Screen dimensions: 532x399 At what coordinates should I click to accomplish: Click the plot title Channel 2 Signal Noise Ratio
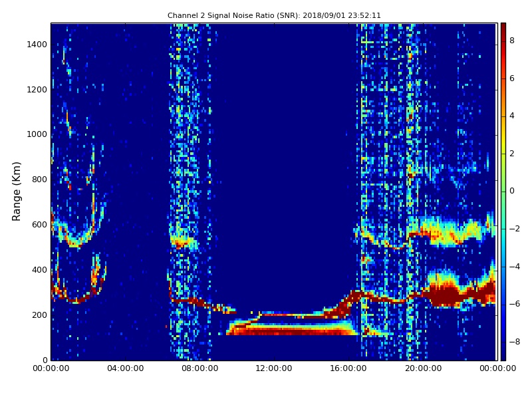274,15
